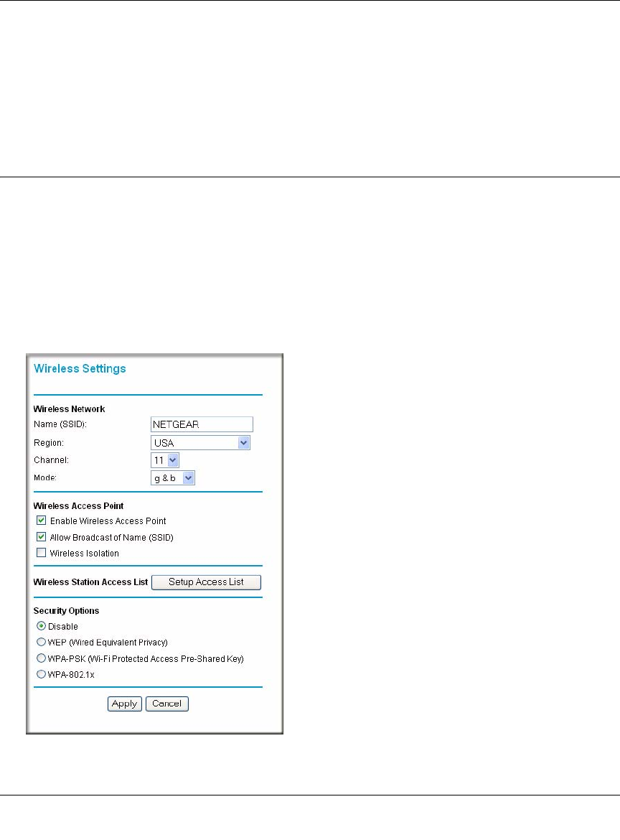Click the Setup Access List button

click(206, 582)
